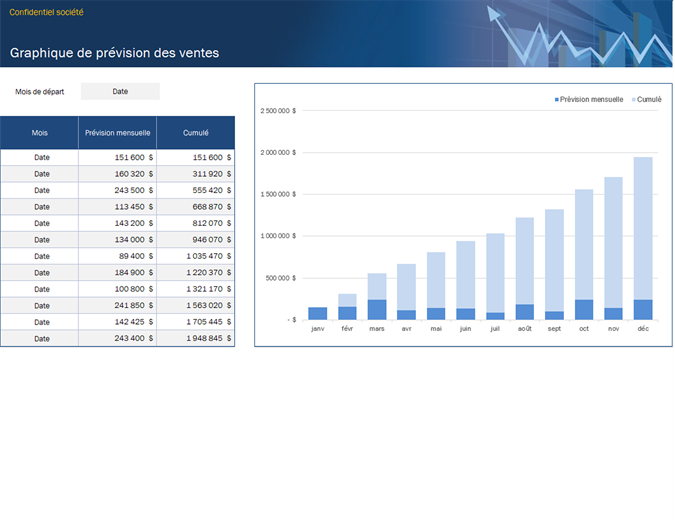Viewport: 675px width, 520px height.
Task: Select the cell showing 142 425 $
Action: [118, 322]
